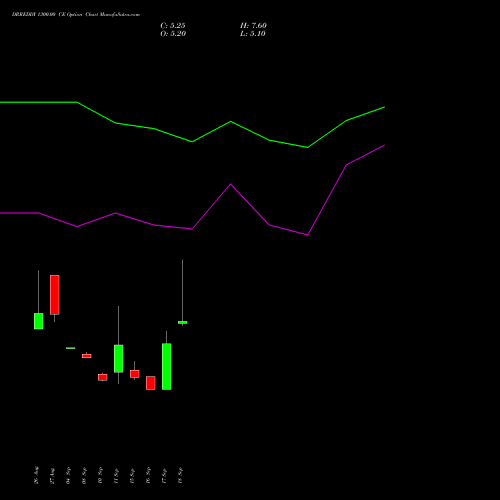Image resolution: width=500 pixels, height=500 pixels.
Task: Select the 11 Sep date label
Action: [x=116, y=475]
